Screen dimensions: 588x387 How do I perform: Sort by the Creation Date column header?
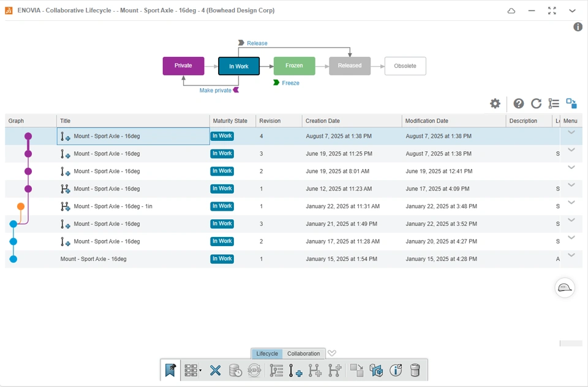352,121
